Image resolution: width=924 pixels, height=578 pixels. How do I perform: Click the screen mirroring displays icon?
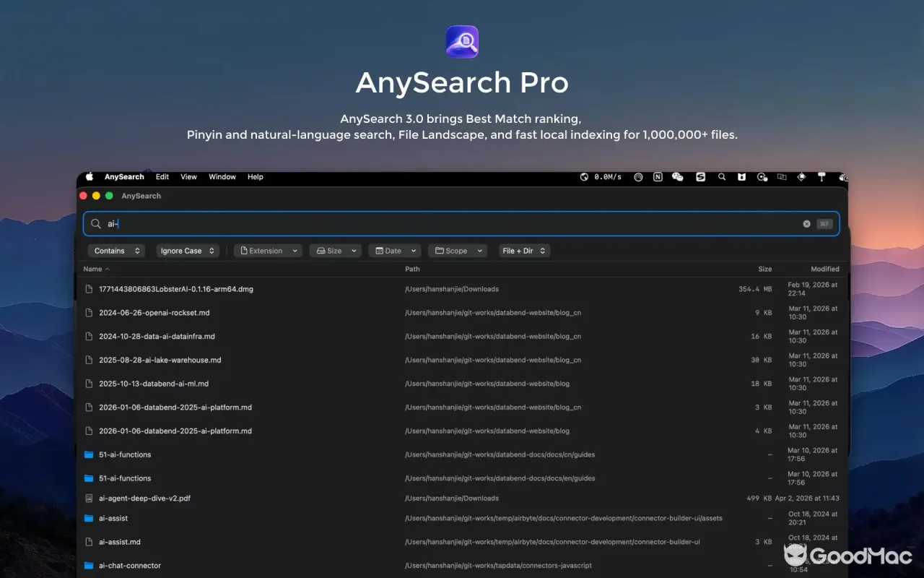781,177
